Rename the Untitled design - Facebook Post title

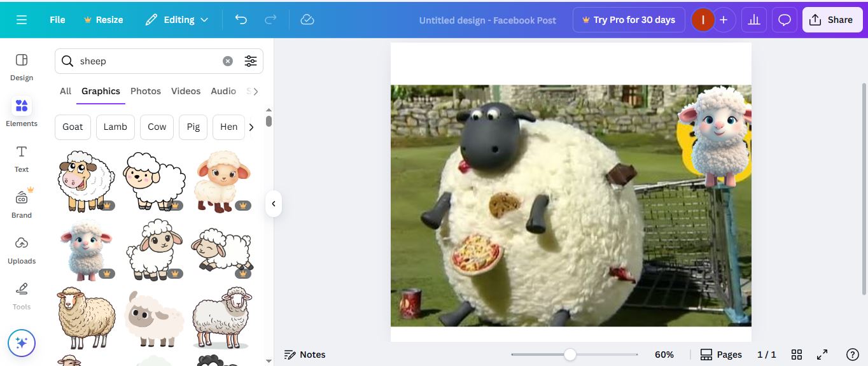click(487, 20)
